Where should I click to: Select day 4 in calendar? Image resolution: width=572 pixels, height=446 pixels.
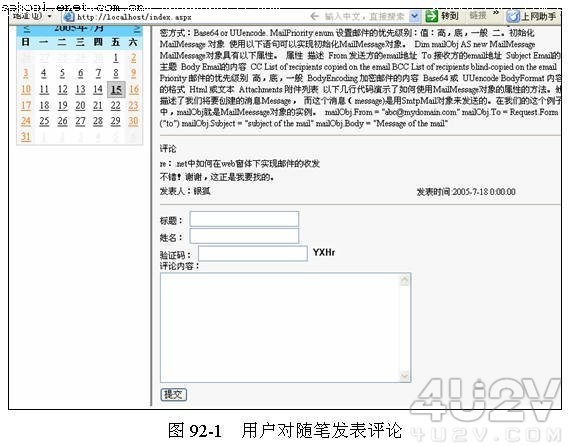pos(44,73)
